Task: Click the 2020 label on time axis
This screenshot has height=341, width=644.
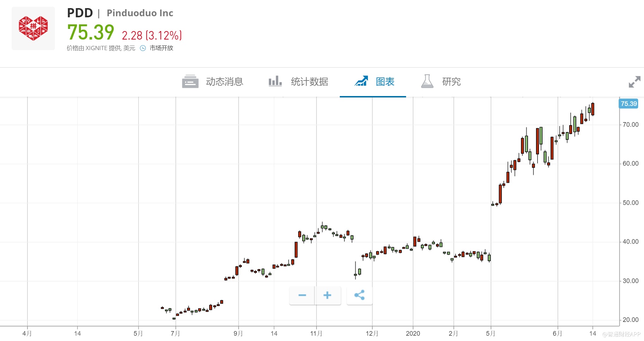Action: click(x=413, y=334)
